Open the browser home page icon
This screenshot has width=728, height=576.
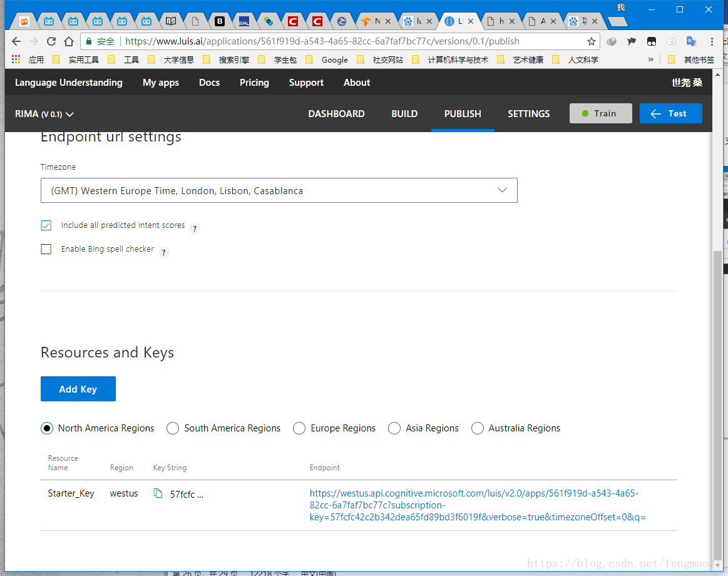pyautogui.click(x=69, y=41)
